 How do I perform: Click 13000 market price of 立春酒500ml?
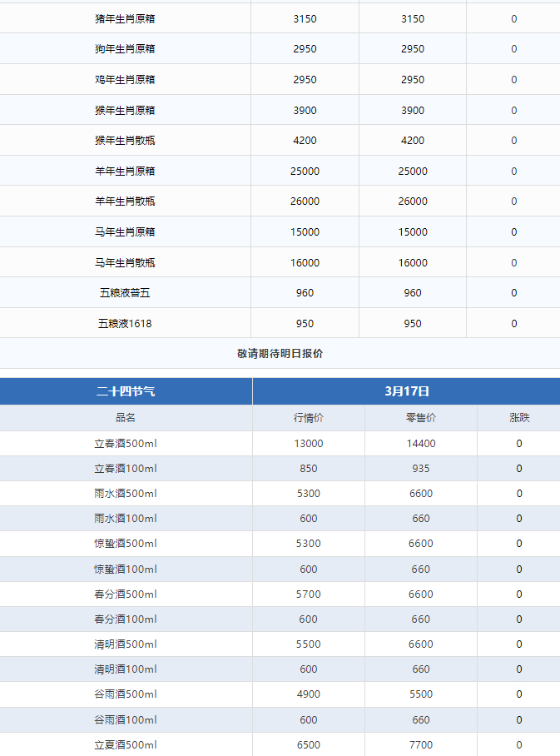(x=309, y=444)
